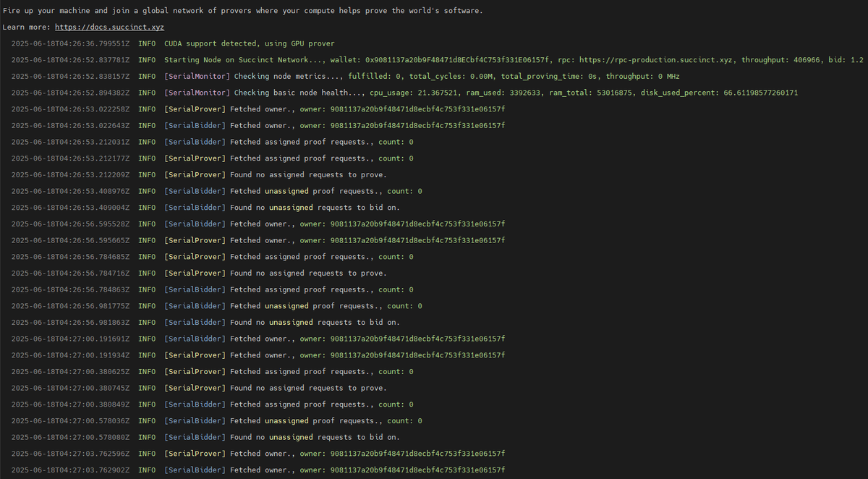The width and height of the screenshot is (868, 479).
Task: Click the "throughput: 0 MHz" field
Action: [x=642, y=77]
